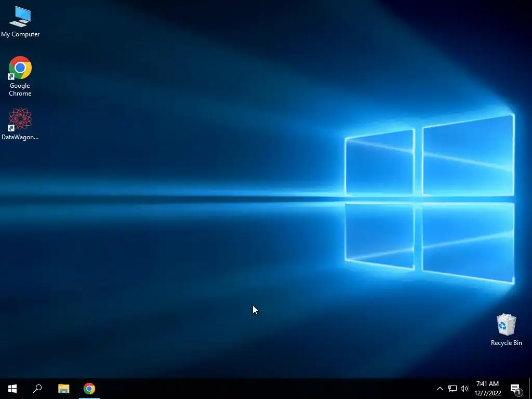Click Show Desktop sliver at taskbar end

[530, 389]
